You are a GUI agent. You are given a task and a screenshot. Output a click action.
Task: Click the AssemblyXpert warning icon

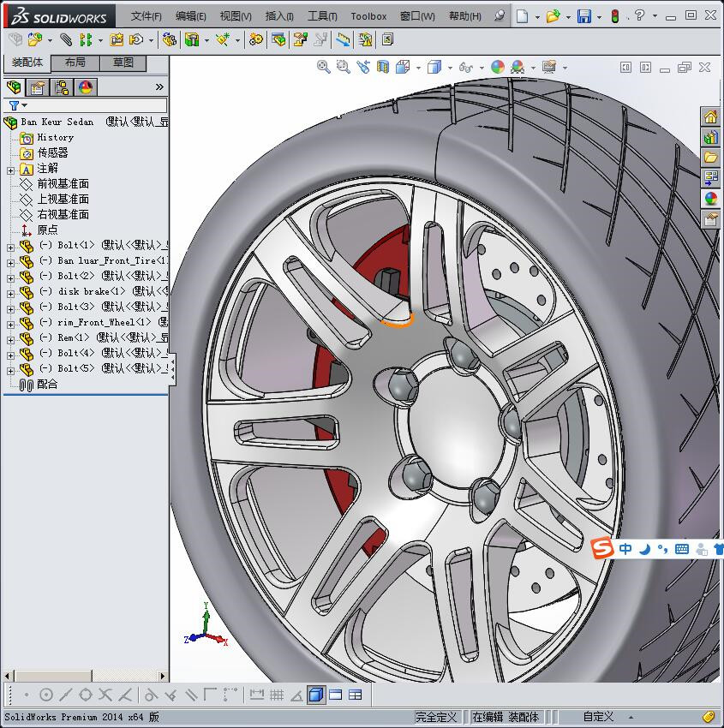click(x=365, y=40)
